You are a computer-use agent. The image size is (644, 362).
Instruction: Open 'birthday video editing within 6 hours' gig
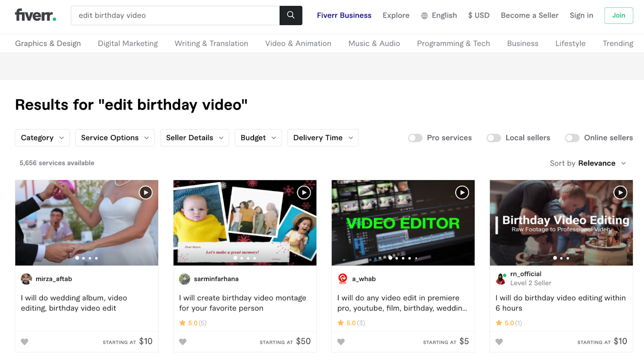[561, 303]
